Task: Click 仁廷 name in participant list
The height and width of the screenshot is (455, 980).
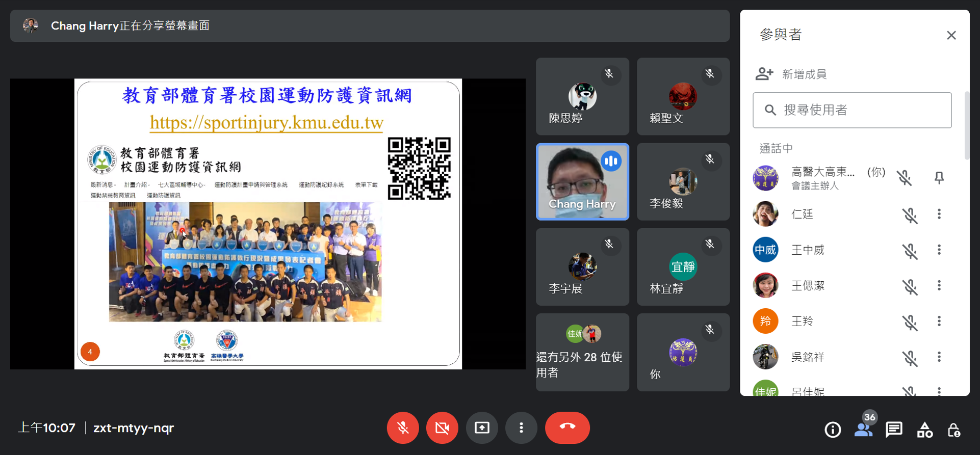Action: (802, 214)
